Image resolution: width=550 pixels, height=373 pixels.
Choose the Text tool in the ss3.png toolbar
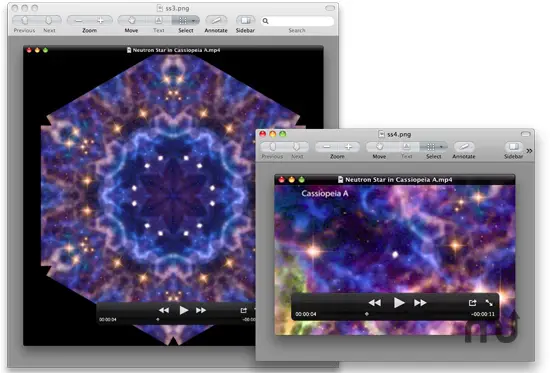(159, 21)
